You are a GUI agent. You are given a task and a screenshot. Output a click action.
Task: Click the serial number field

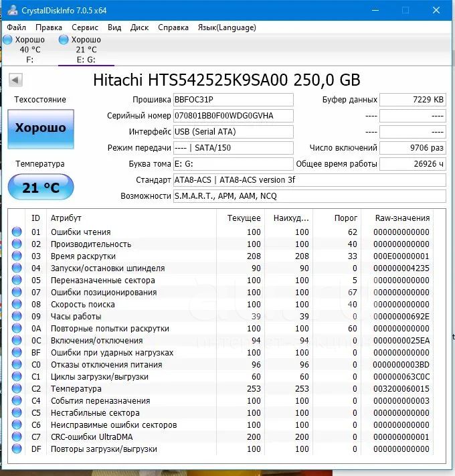[x=232, y=115]
